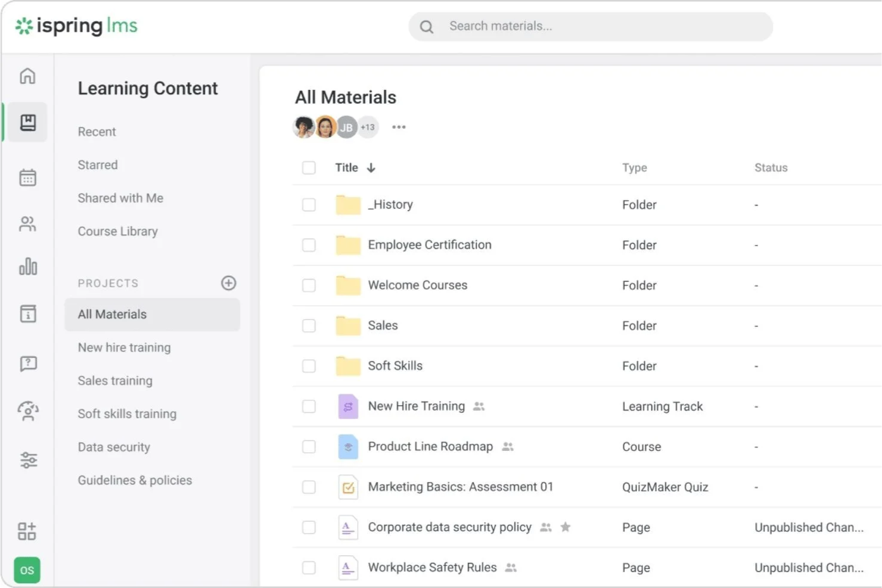This screenshot has width=882, height=588.
Task: Create a new project with the plus button
Action: [228, 283]
